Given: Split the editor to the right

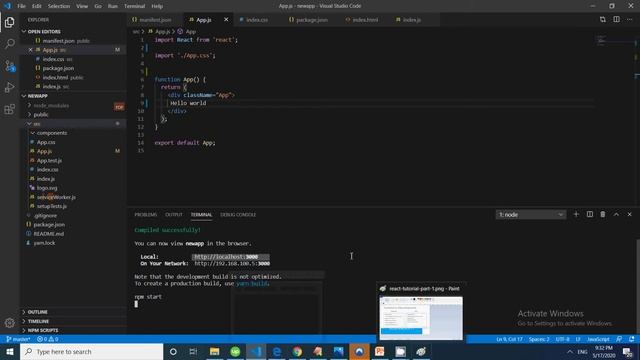Looking at the screenshot, I should tap(616, 19).
